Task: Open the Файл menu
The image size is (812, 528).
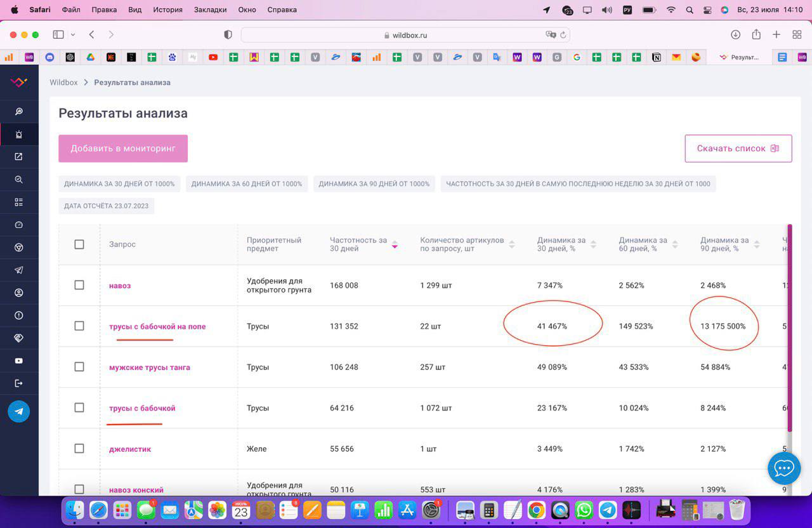Action: tap(70, 10)
